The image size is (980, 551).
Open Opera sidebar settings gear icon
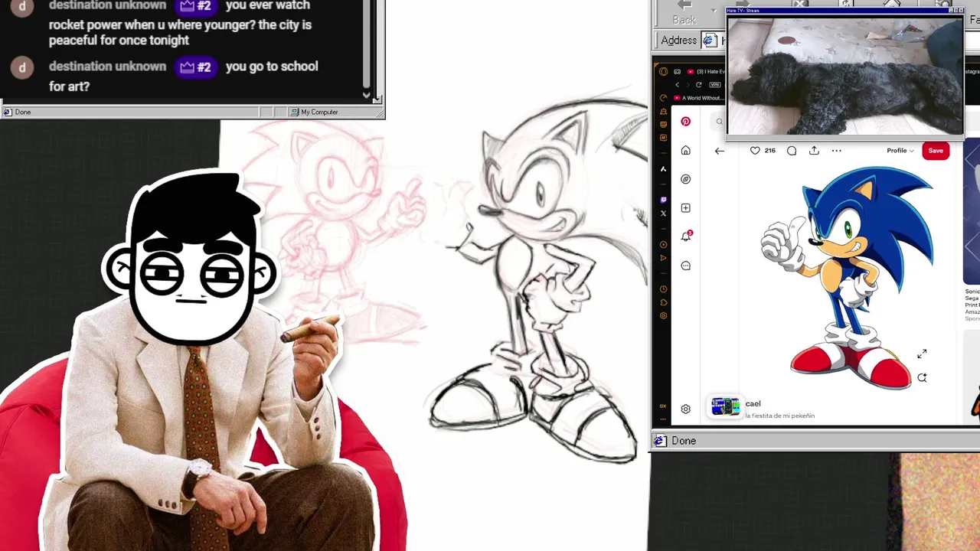(663, 315)
